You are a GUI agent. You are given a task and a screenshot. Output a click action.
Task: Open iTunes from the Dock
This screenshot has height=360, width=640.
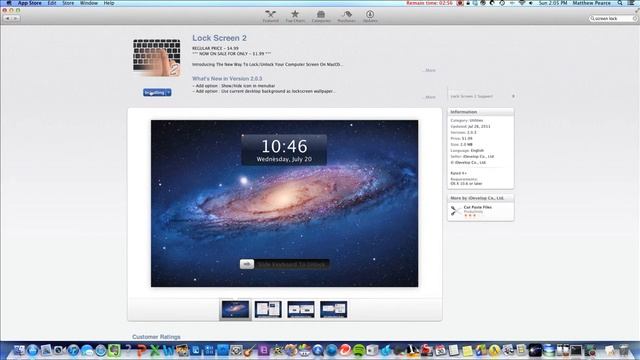coord(73,350)
